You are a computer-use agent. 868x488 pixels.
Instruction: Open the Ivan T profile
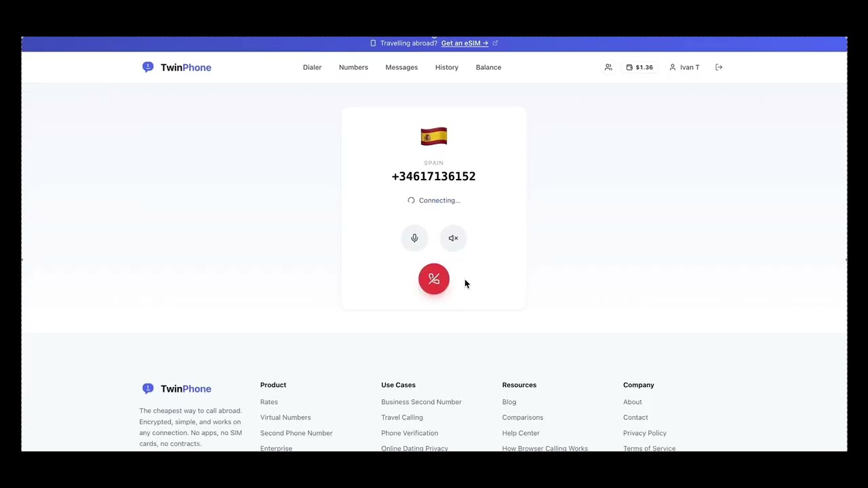(x=684, y=67)
